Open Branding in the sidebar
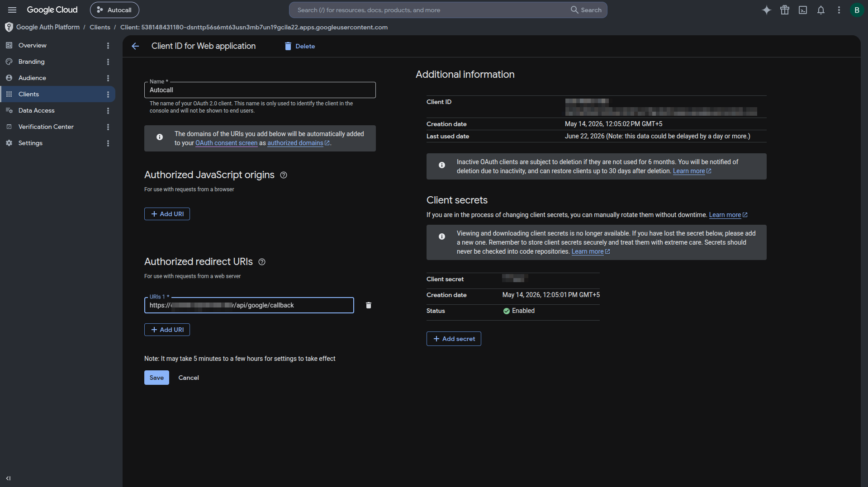Image resolution: width=868 pixels, height=487 pixels. pyautogui.click(x=31, y=61)
